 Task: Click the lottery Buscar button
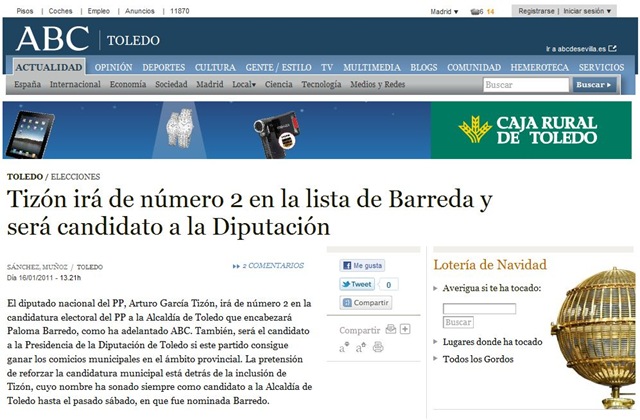[458, 322]
